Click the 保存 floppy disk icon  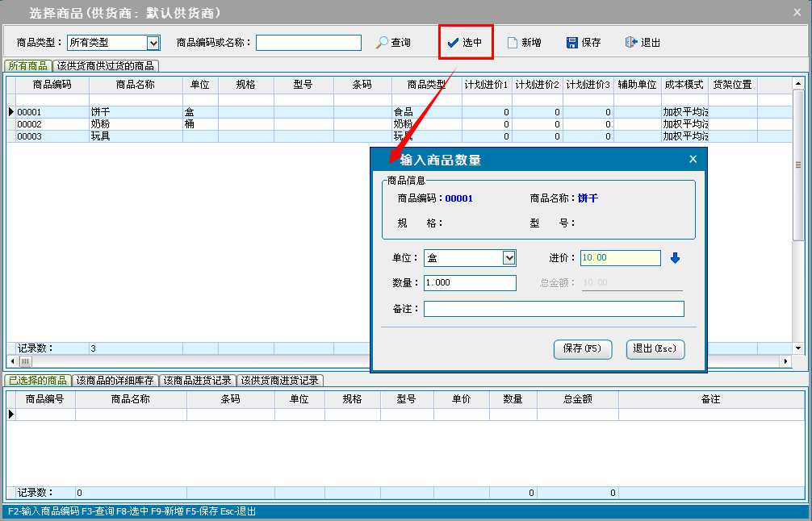coord(572,43)
